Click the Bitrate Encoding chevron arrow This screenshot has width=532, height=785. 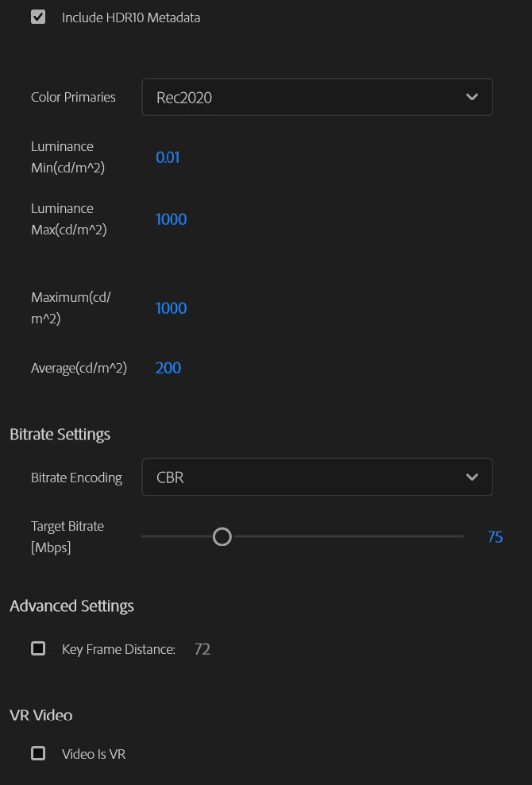pos(472,477)
